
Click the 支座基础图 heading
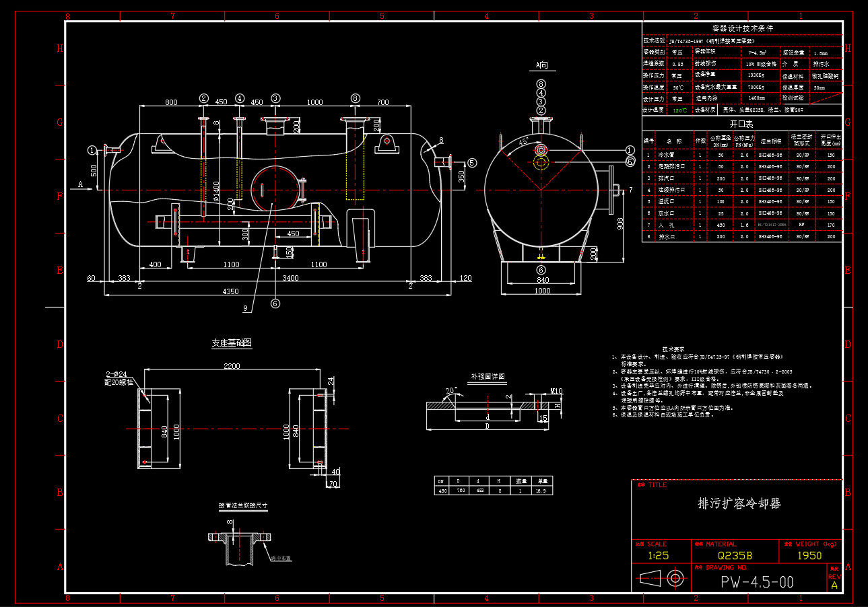pos(232,343)
